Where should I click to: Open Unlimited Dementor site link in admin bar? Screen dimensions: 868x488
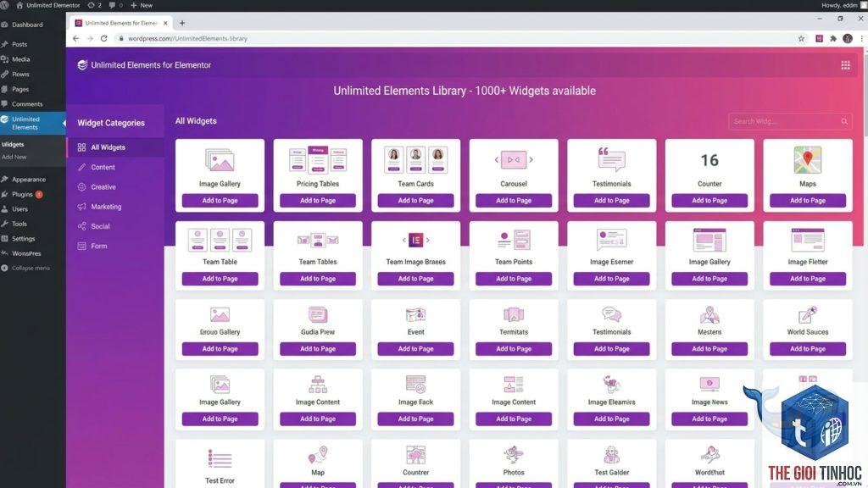click(48, 5)
